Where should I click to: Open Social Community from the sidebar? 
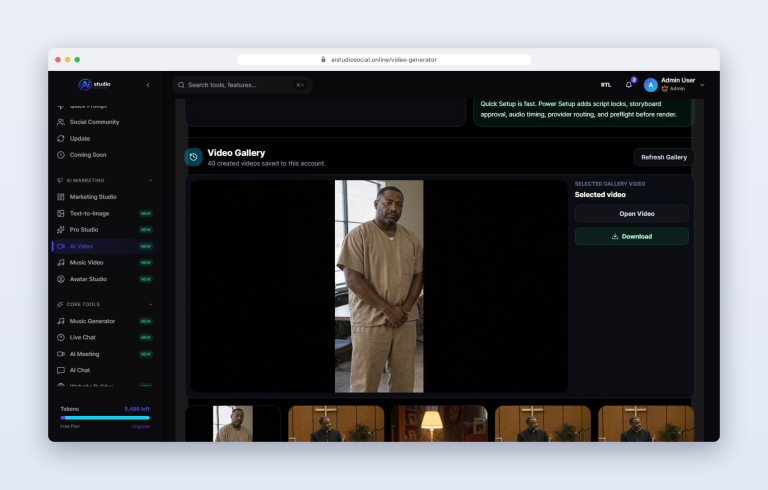click(94, 122)
